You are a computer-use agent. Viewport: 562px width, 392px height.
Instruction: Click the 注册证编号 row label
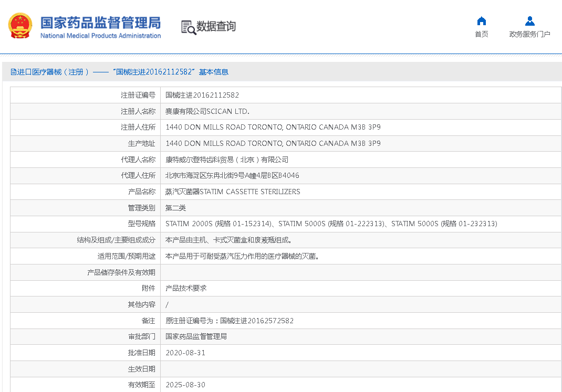coord(138,95)
